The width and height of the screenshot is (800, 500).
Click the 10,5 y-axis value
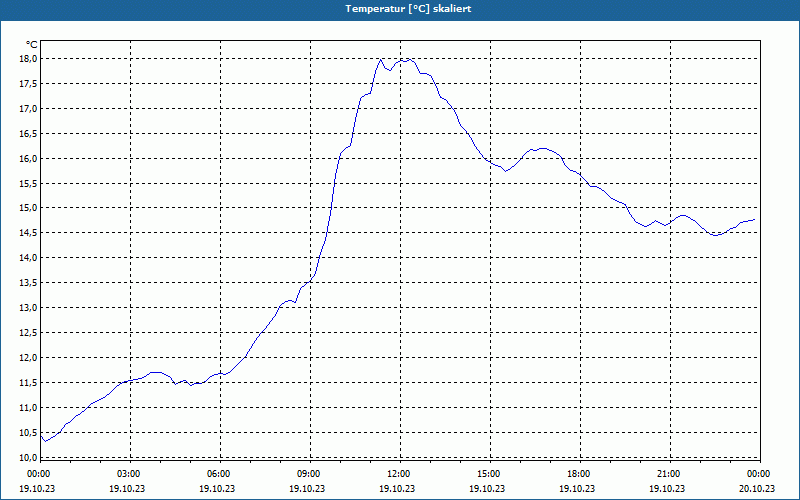coord(28,433)
